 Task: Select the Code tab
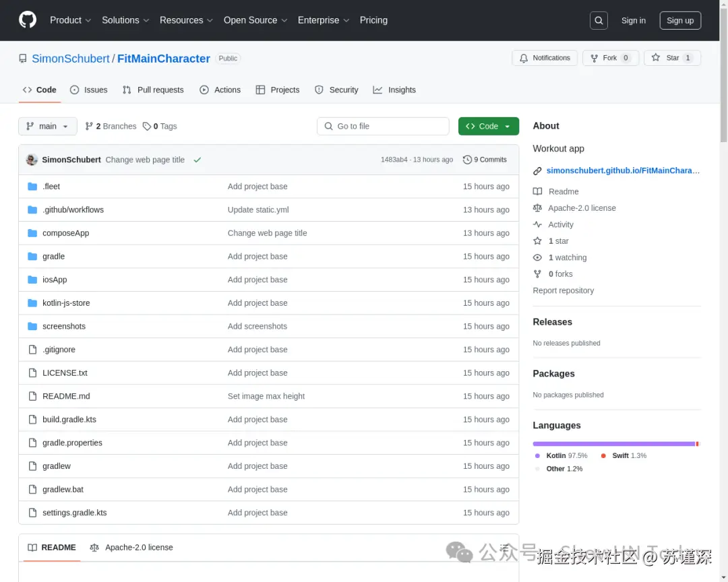click(40, 90)
